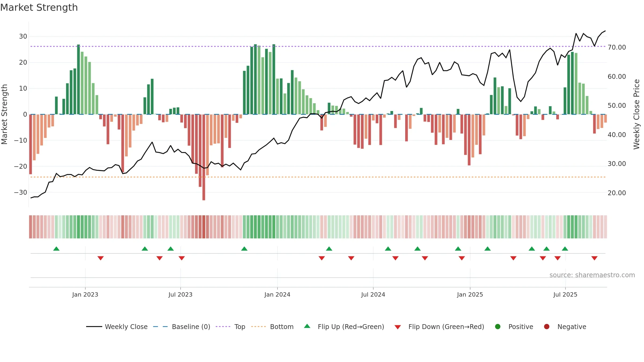
Task: Open the 'source: sharemaestro.com' attribution text
Action: coord(592,275)
